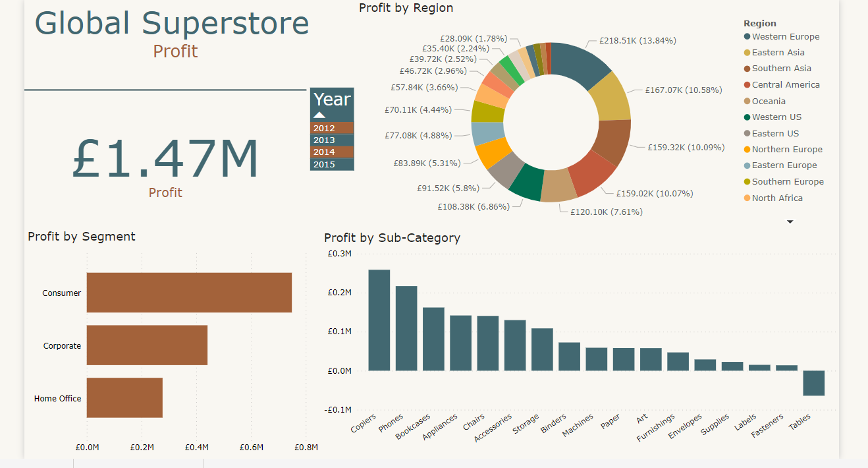The image size is (868, 468).
Task: Click the Storage bar in Sub-Category chart
Action: (542, 349)
